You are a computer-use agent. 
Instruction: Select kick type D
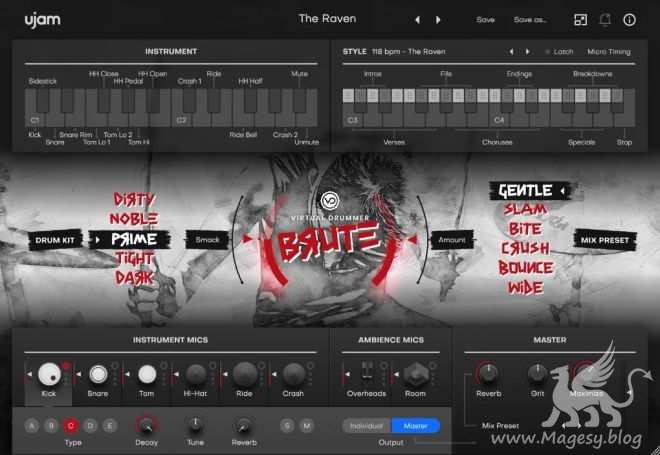(90, 426)
